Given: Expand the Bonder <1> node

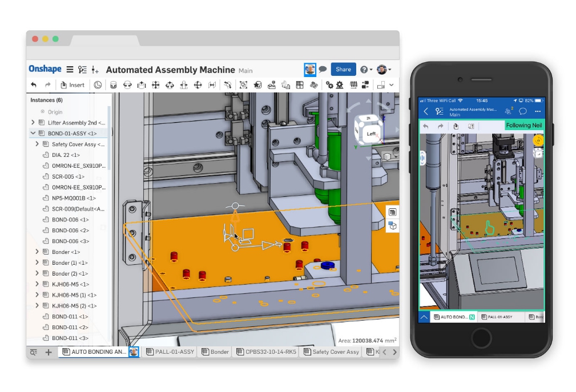Looking at the screenshot, I should [x=37, y=252].
